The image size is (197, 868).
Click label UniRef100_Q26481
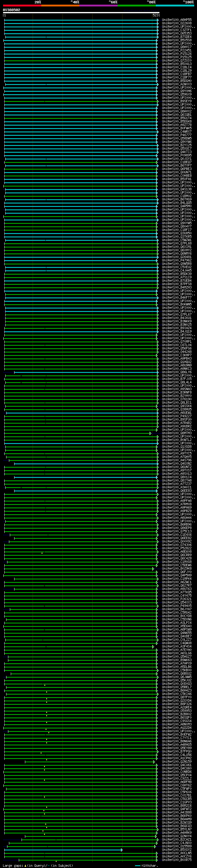tap(177, 257)
